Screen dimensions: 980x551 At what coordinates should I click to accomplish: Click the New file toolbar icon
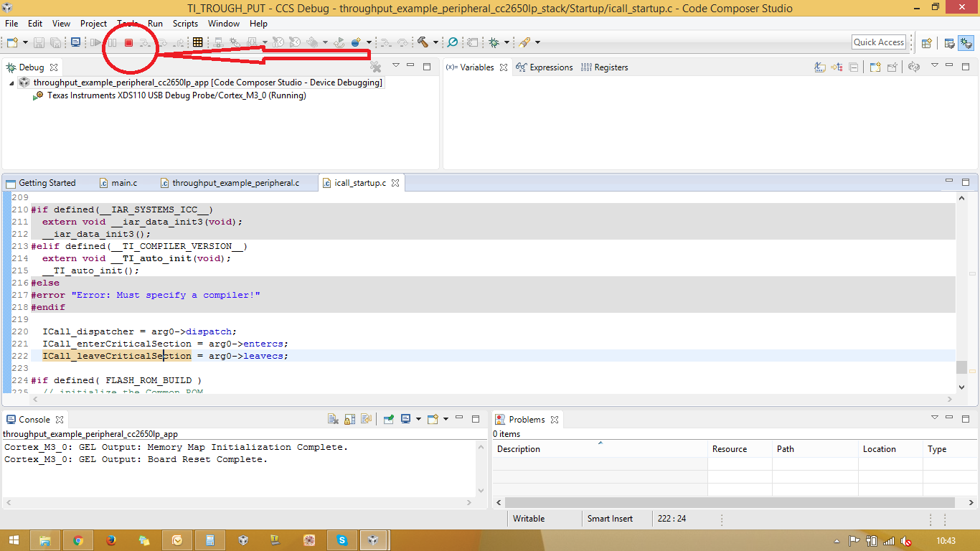click(12, 43)
